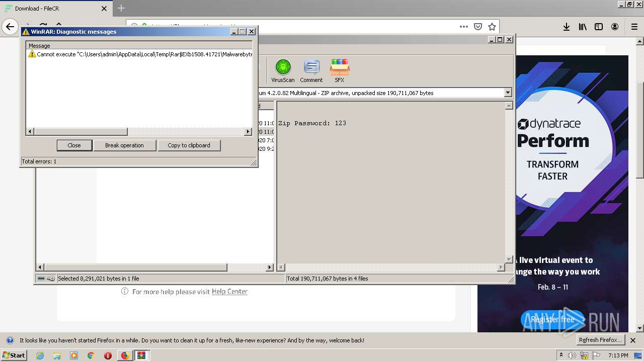This screenshot has height=362, width=644.
Task: Show hidden system tray icons arrow
Action: 561,355
